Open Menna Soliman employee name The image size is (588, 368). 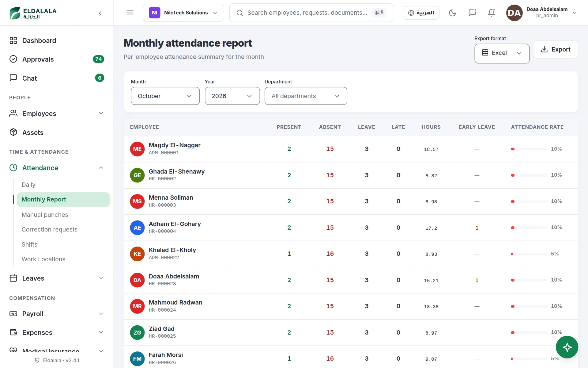click(171, 197)
